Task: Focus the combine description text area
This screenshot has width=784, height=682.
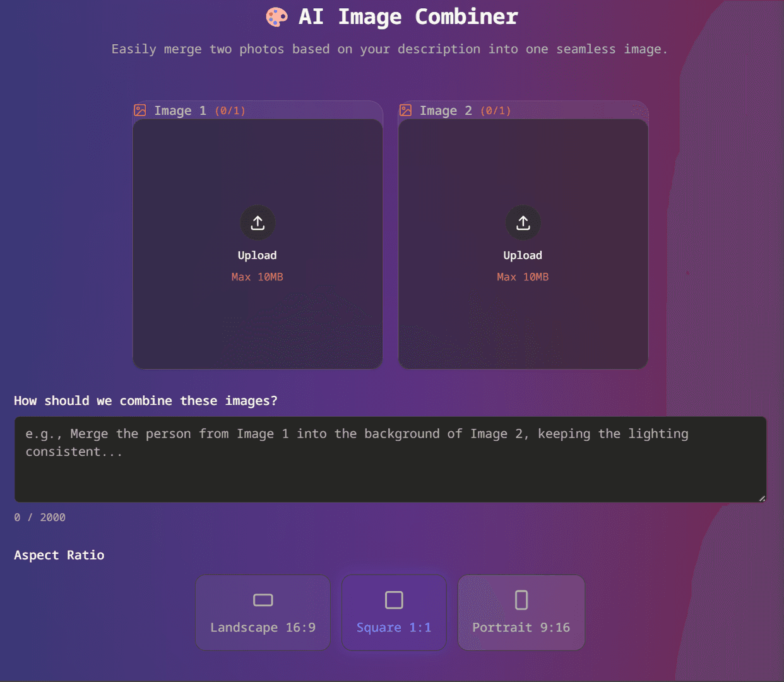Action: click(391, 460)
